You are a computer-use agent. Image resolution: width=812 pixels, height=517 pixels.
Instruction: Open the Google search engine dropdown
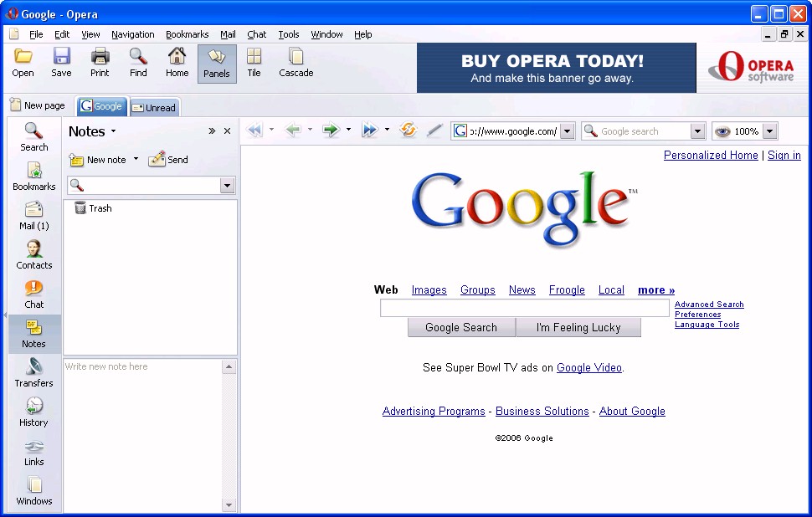pos(697,131)
